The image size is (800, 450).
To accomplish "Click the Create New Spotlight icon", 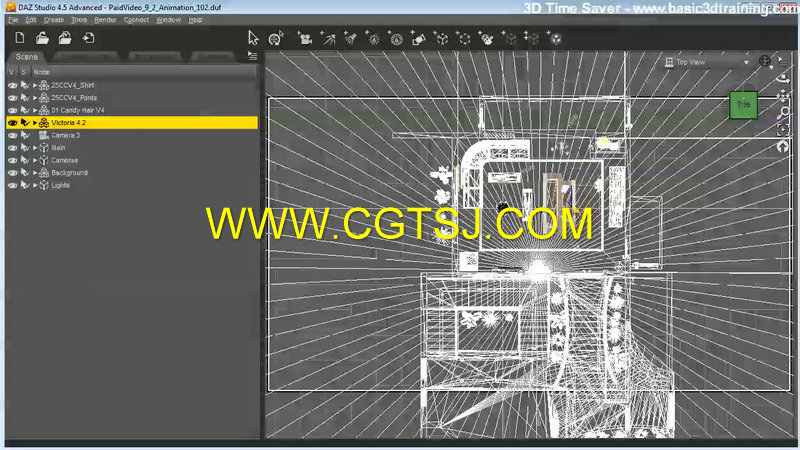I will coord(350,38).
